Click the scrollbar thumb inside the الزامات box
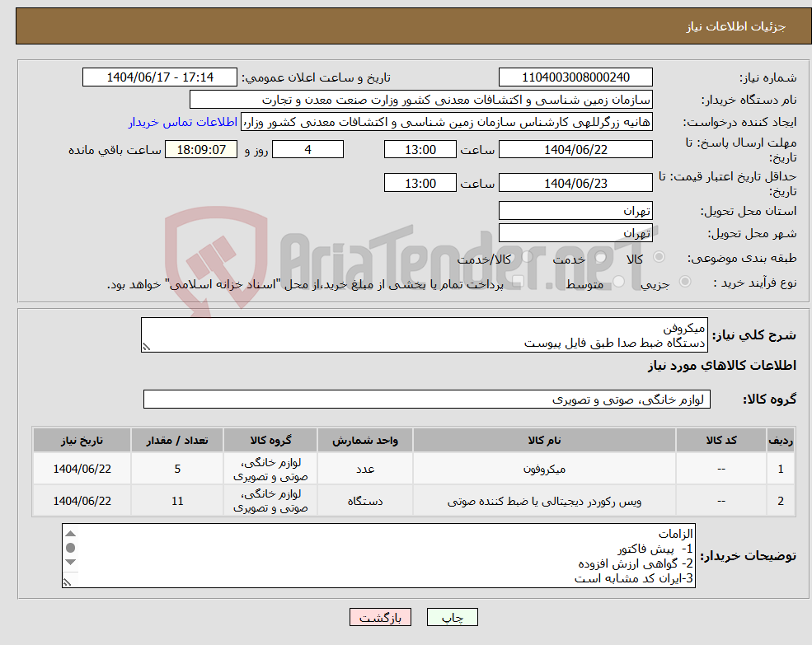Screen dimensions: 812x645 pyautogui.click(x=71, y=548)
